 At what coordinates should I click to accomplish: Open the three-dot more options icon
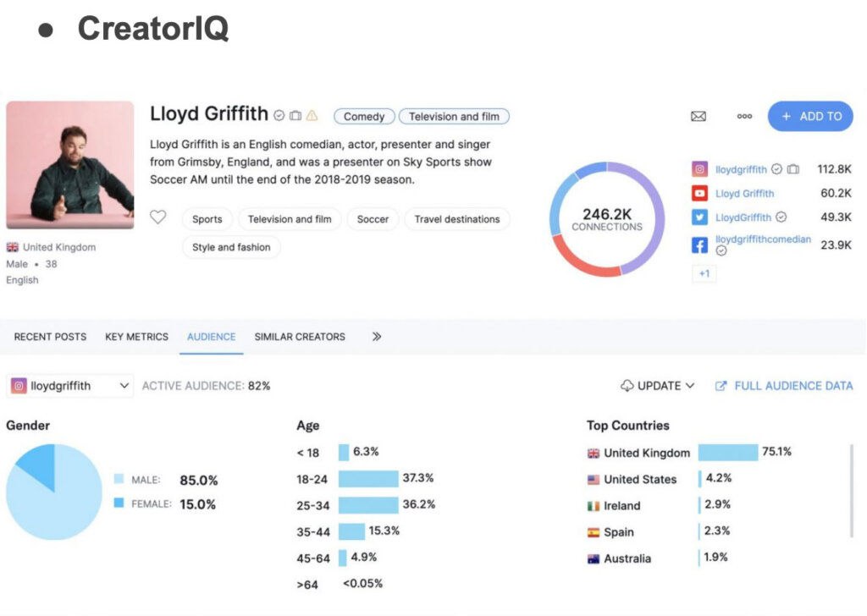[x=744, y=116]
